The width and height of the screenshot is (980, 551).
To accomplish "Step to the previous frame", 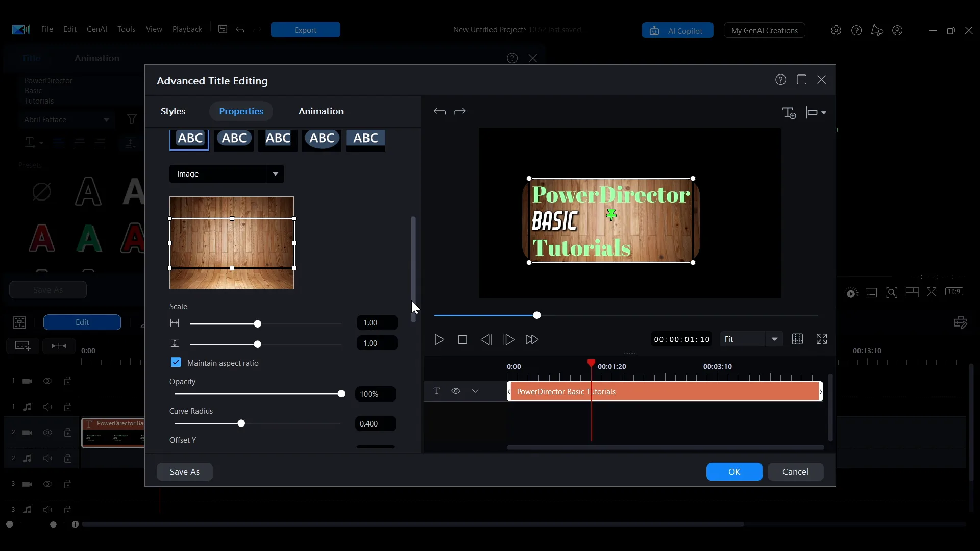I will click(x=486, y=339).
